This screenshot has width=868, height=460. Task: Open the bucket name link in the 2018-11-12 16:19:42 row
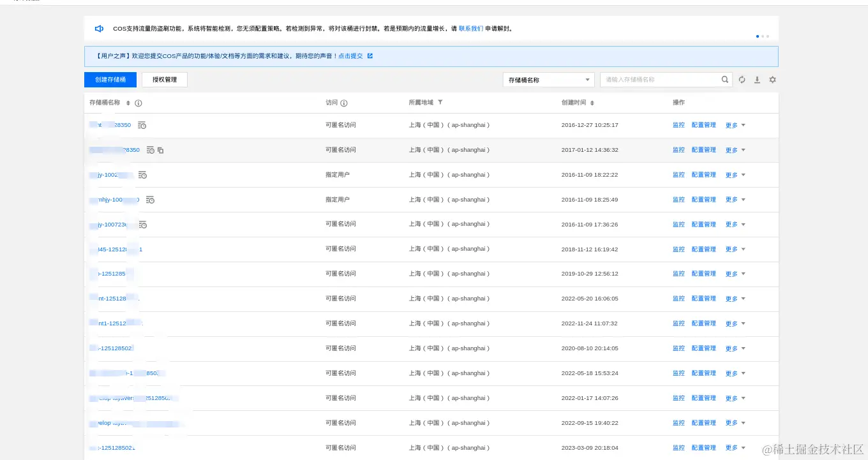click(116, 249)
